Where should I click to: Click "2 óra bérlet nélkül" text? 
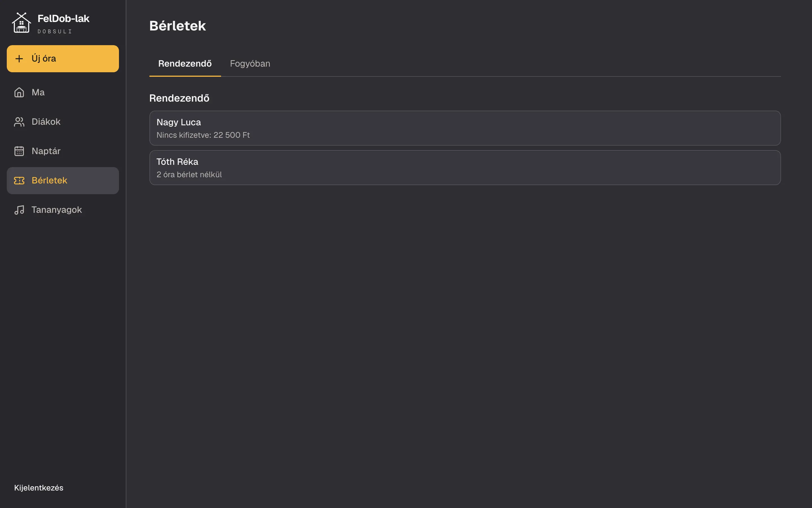pyautogui.click(x=189, y=174)
